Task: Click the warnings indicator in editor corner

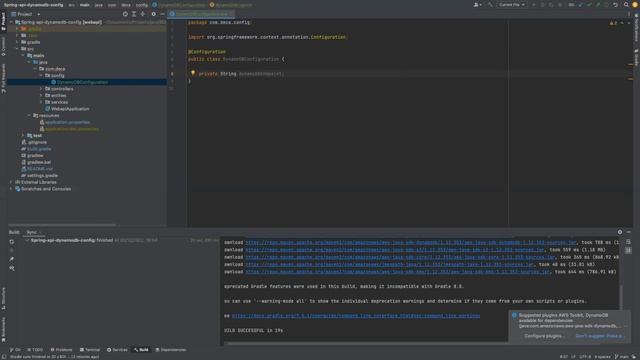Action: coord(613,23)
